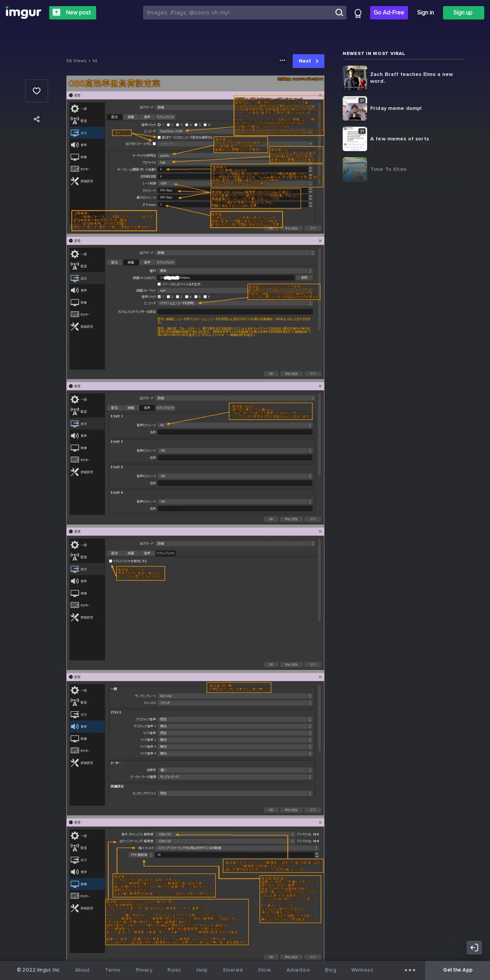Click the カスタムマルチプレクサーの設定 field
The height and width of the screenshot is (980, 490).
235,312
